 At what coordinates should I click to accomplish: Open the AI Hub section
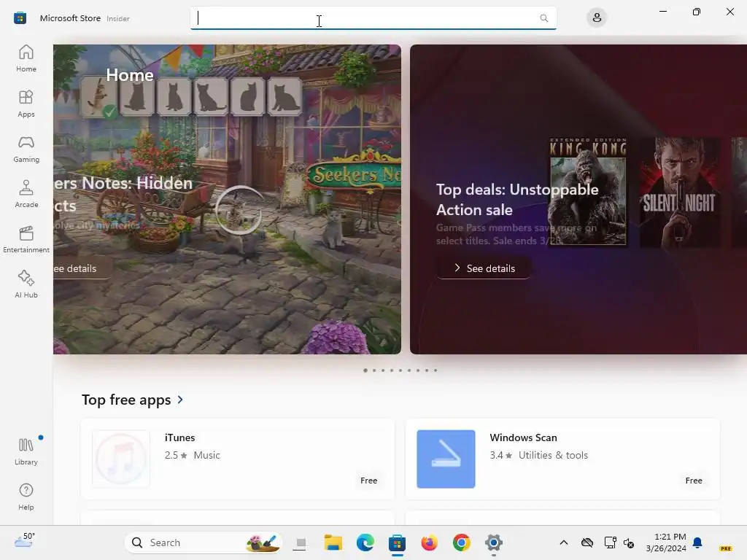tap(26, 285)
